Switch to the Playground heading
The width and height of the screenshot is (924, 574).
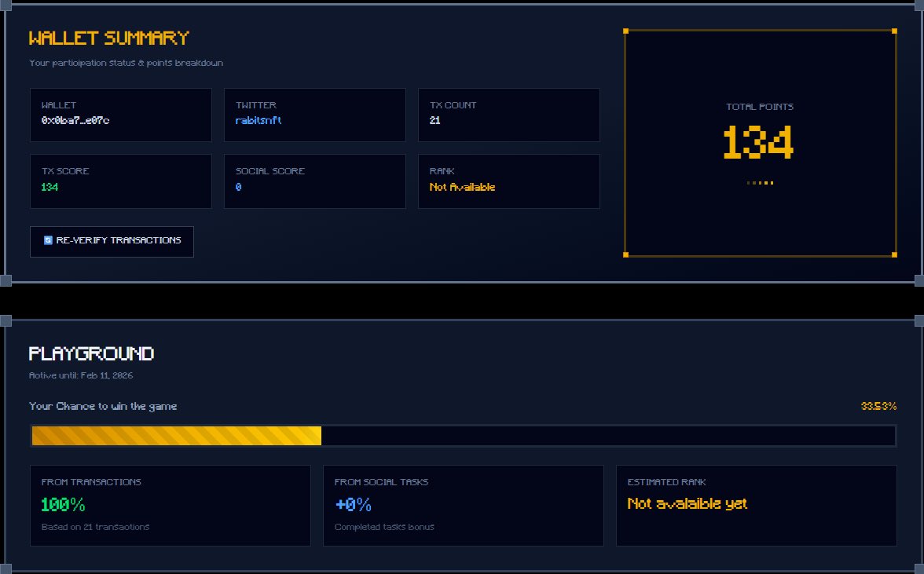[x=91, y=353]
